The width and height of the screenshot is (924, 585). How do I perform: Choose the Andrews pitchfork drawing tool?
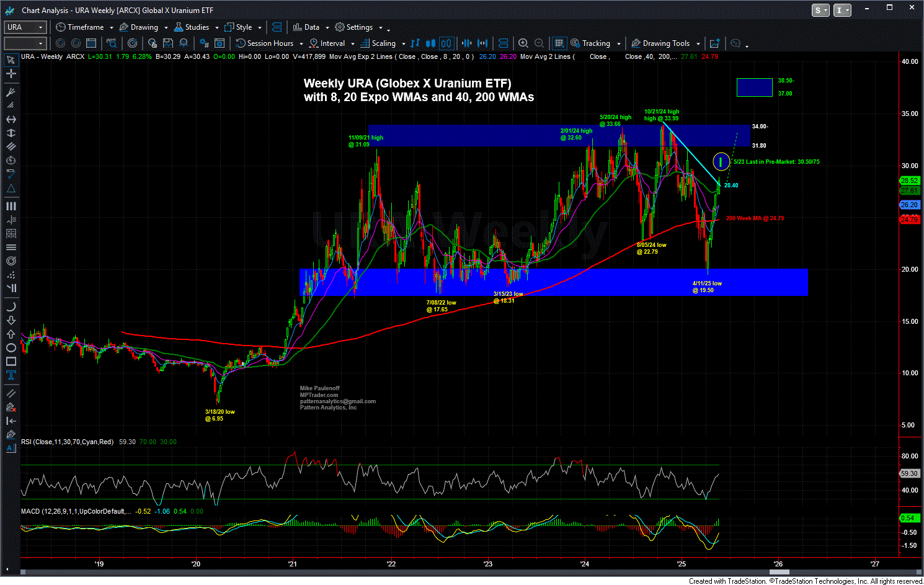click(11, 92)
